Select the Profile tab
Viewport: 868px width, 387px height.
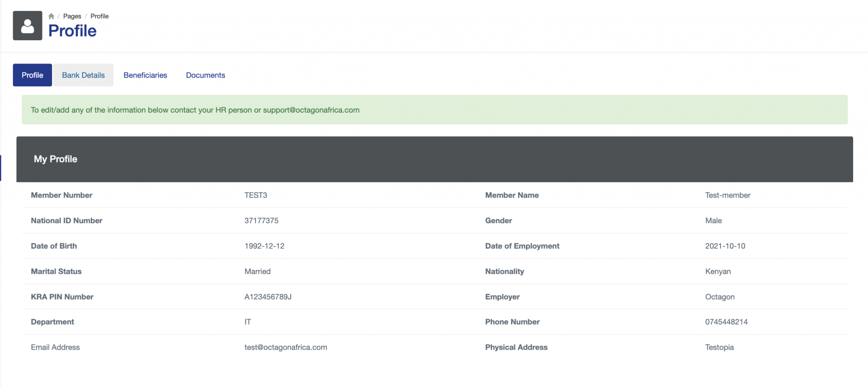coord(32,75)
